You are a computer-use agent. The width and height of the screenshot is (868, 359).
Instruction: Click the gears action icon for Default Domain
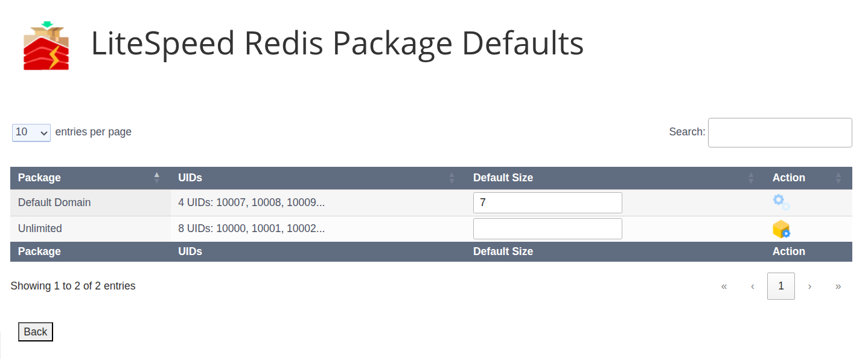point(780,201)
